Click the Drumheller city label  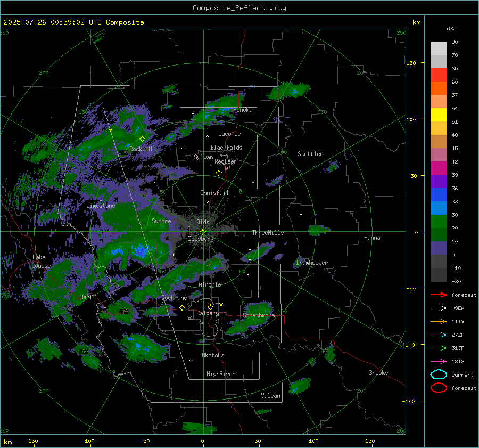312,263
